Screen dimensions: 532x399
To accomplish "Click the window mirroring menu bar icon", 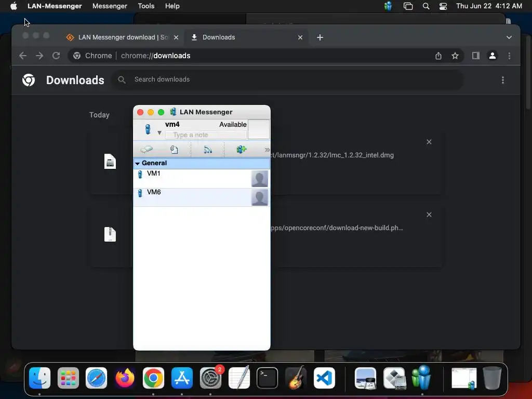I will point(408,6).
